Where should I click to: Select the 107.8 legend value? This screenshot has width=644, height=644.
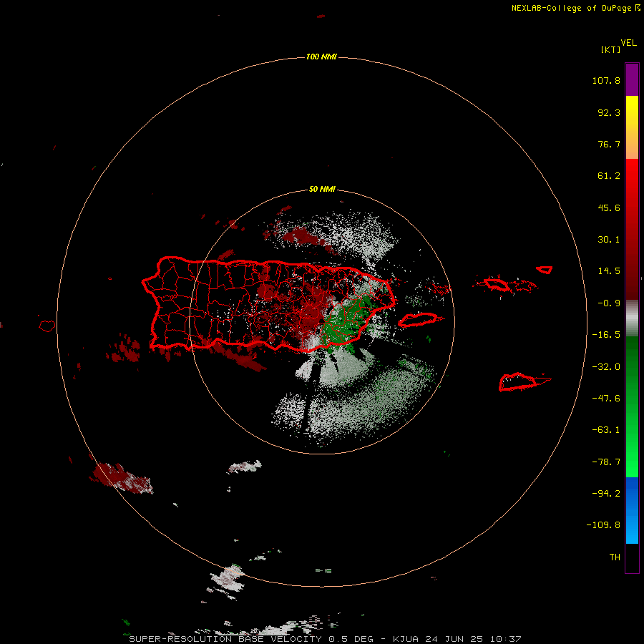606,80
